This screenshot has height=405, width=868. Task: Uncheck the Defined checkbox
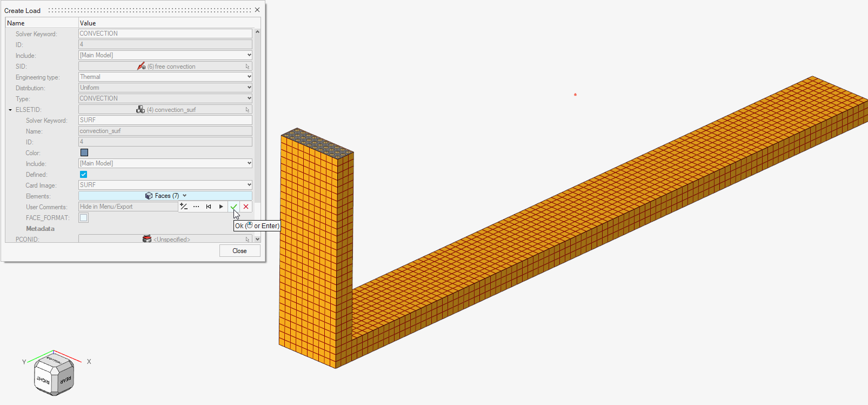coord(83,174)
